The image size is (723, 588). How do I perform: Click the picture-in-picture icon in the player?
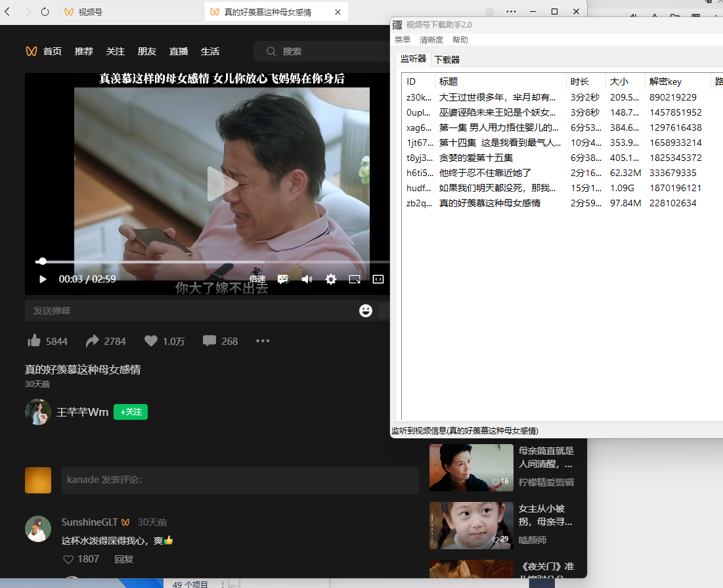[x=355, y=279]
